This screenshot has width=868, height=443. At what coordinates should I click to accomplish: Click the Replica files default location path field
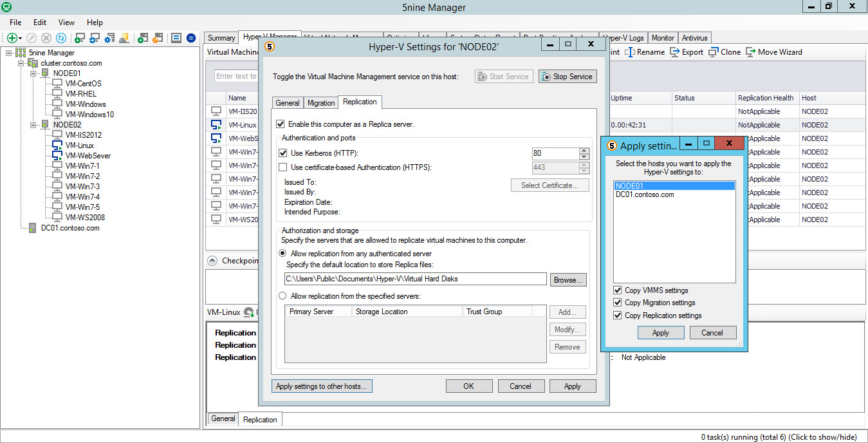(x=416, y=279)
